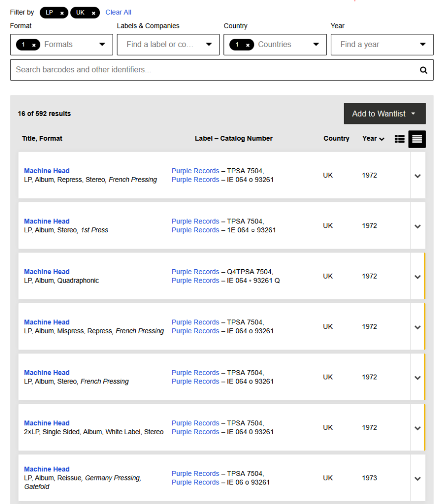438x504 pixels.
Task: Open Purple Records label beside IE 064 0 93261
Action: (x=195, y=432)
